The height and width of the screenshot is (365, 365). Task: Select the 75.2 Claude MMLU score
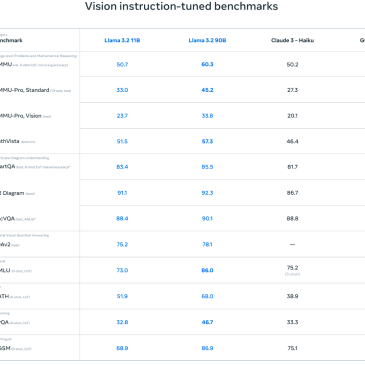[292, 268]
